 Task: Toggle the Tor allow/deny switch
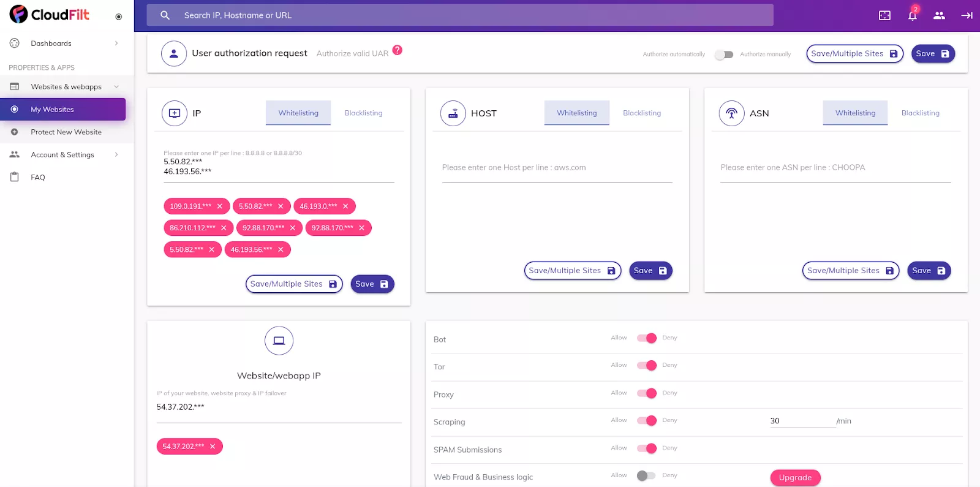[x=646, y=366]
